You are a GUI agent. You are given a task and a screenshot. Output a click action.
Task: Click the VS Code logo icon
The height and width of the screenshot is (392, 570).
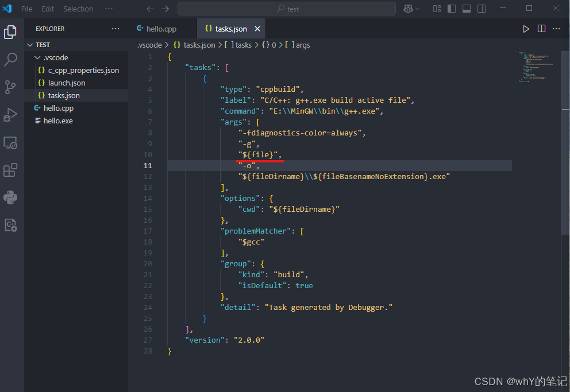point(7,9)
